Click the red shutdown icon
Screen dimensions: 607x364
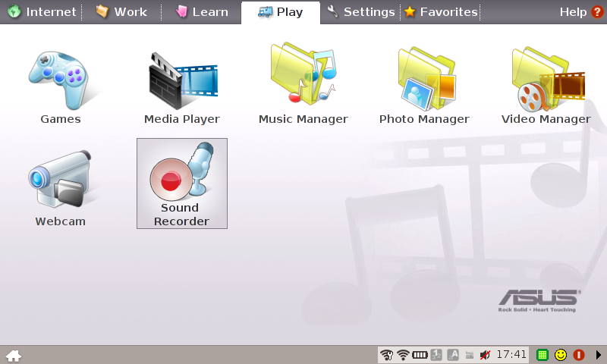[x=579, y=355]
